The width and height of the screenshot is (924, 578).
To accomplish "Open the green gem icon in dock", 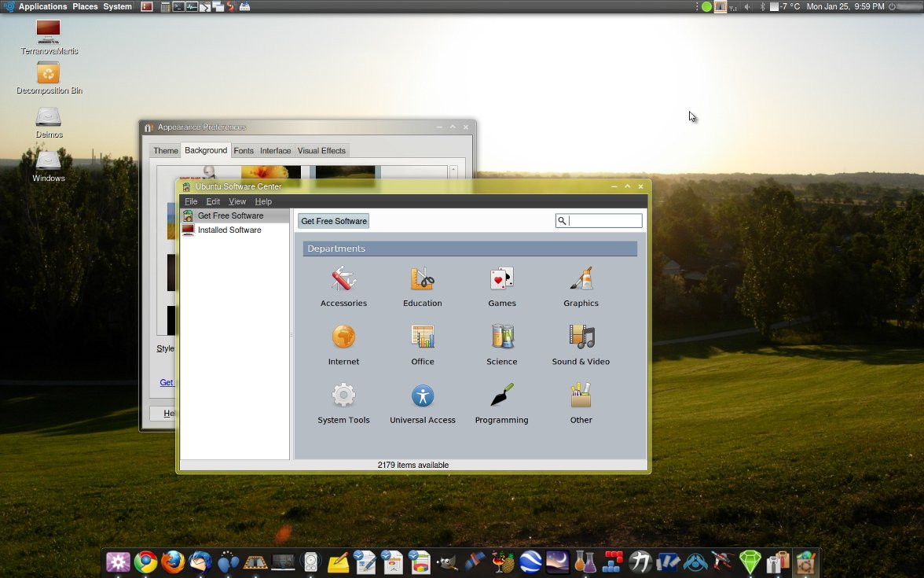I will [750, 562].
